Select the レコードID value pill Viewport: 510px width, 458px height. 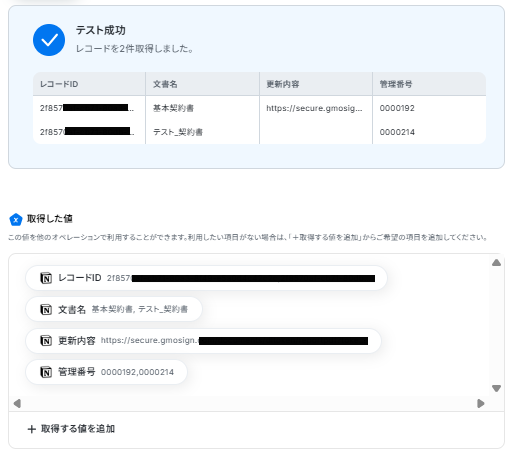pos(206,278)
